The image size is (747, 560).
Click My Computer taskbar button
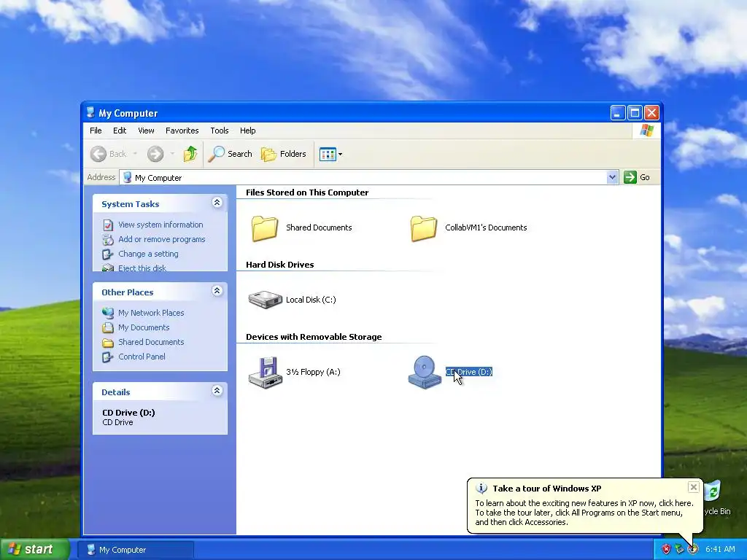click(x=136, y=550)
